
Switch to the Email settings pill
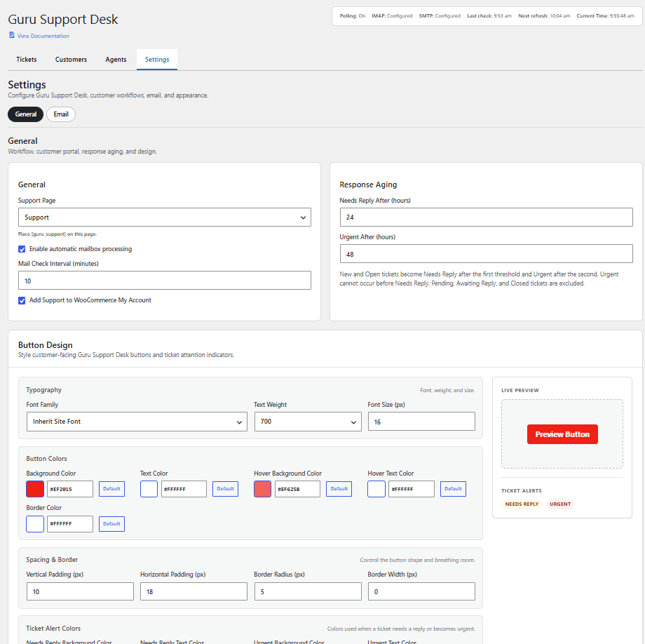(61, 114)
